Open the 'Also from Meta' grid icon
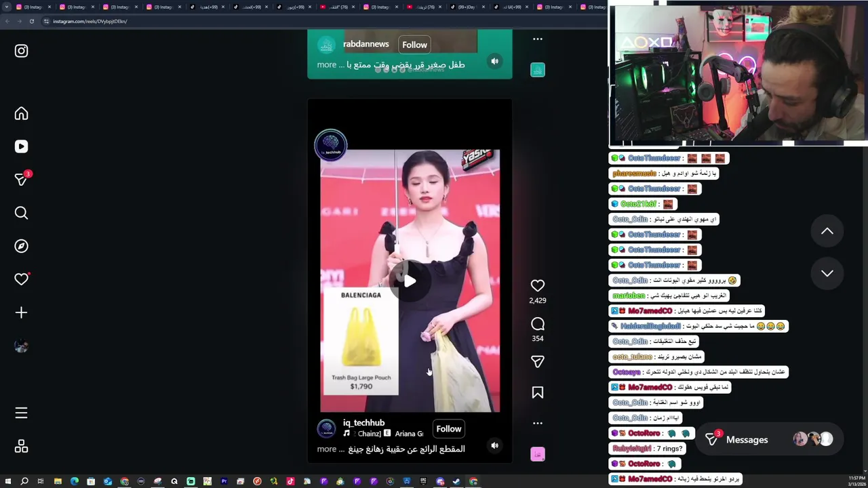Screen dimensions: 868x488 coord(21,447)
